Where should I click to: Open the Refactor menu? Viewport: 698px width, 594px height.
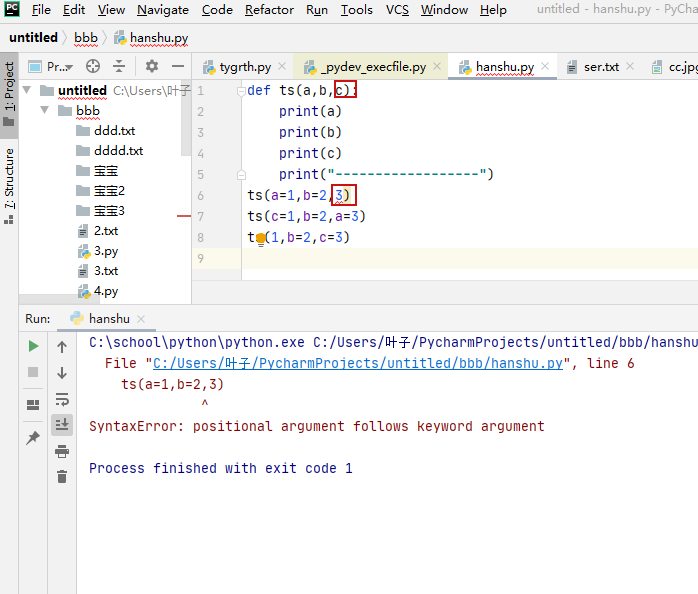pos(269,10)
